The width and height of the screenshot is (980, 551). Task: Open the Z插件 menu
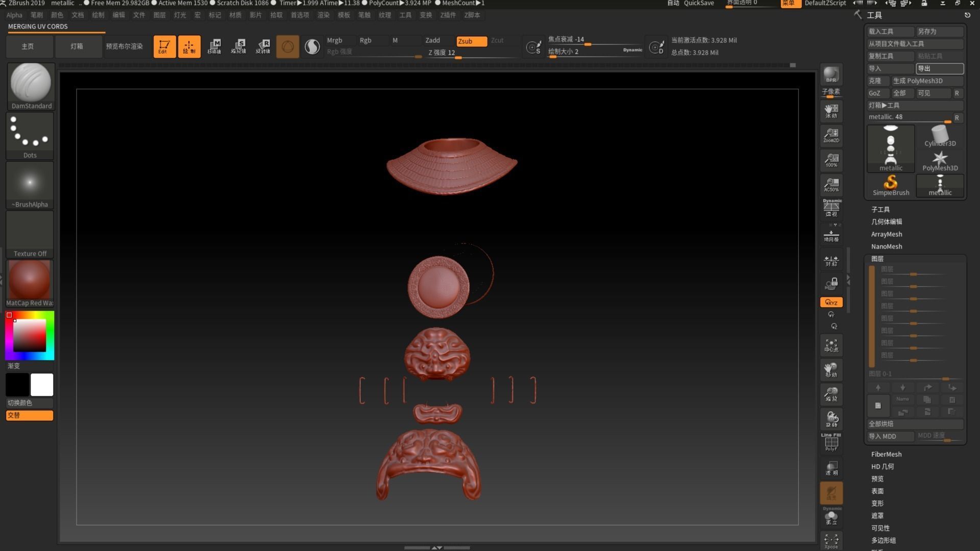point(448,15)
